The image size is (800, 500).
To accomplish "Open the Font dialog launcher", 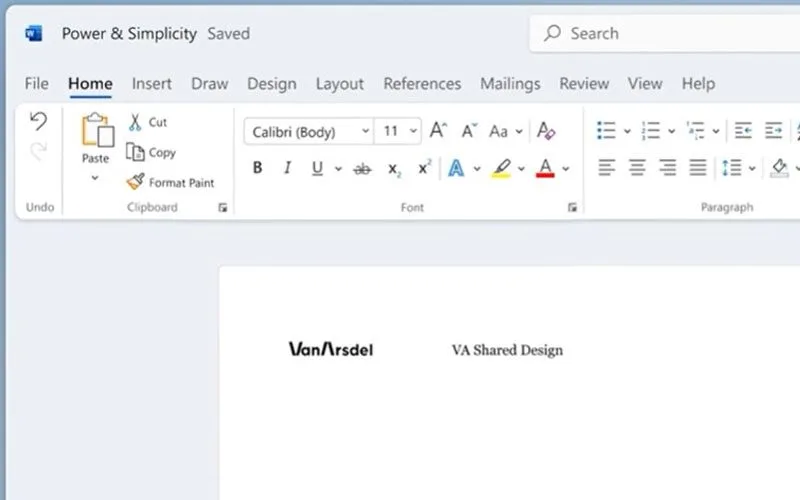I will pos(572,207).
